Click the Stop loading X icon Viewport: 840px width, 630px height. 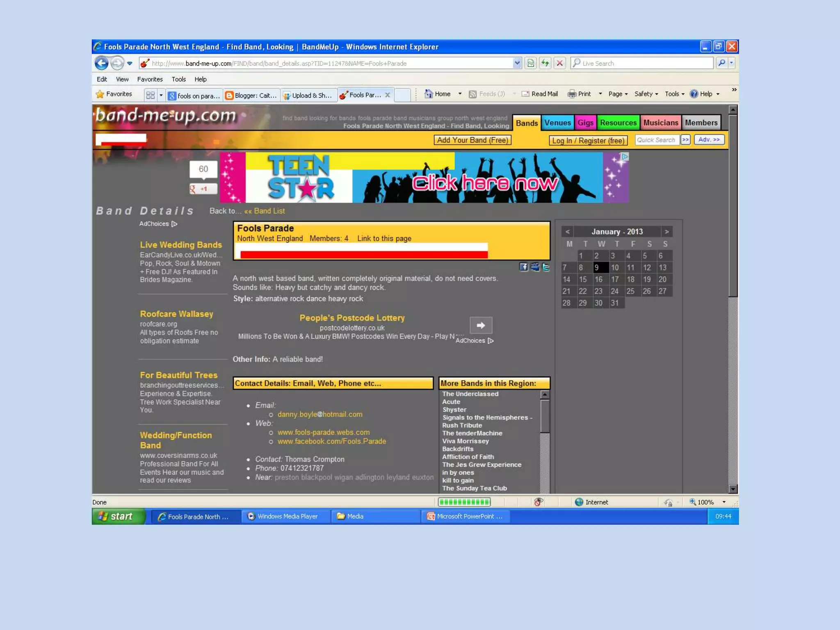point(559,63)
